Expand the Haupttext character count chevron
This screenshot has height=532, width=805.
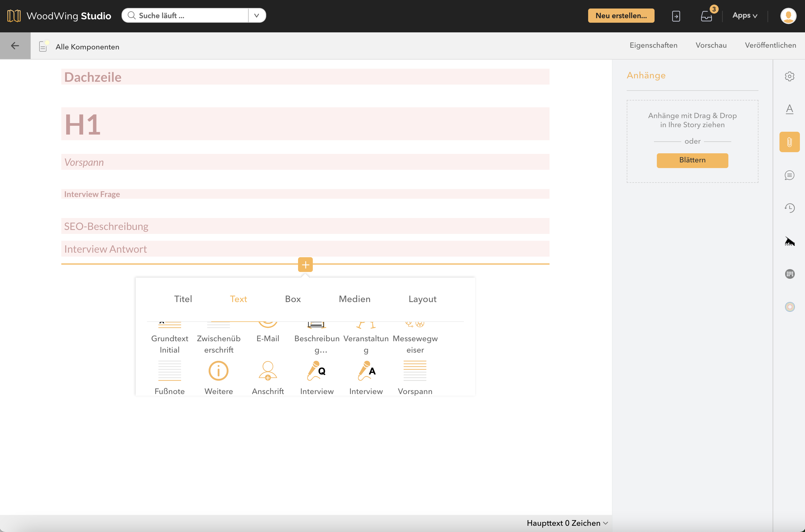click(x=605, y=523)
